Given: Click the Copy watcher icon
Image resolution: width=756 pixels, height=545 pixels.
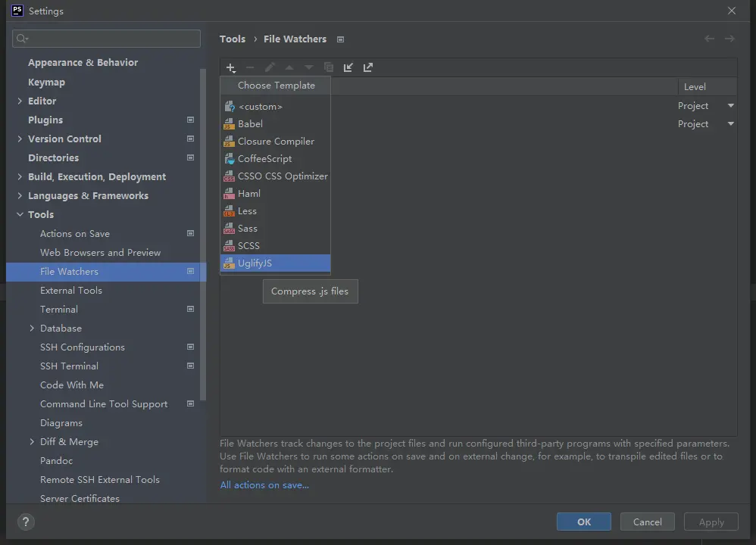Looking at the screenshot, I should click(328, 67).
